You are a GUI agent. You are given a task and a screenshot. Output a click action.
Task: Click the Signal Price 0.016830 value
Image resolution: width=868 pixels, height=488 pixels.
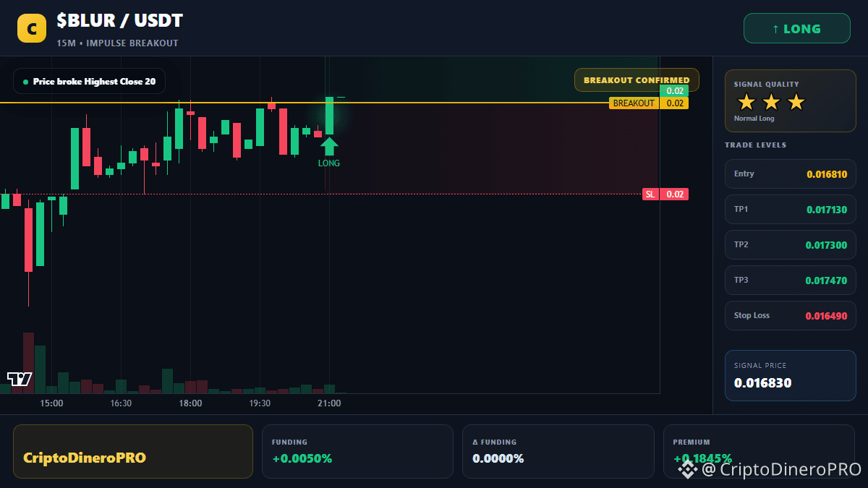(762, 383)
